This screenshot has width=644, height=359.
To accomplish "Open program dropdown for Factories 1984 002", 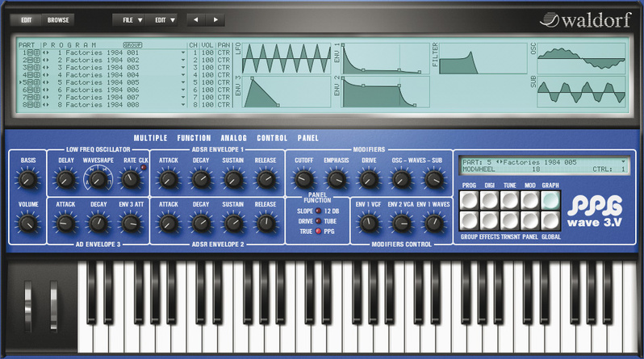I will [183, 60].
